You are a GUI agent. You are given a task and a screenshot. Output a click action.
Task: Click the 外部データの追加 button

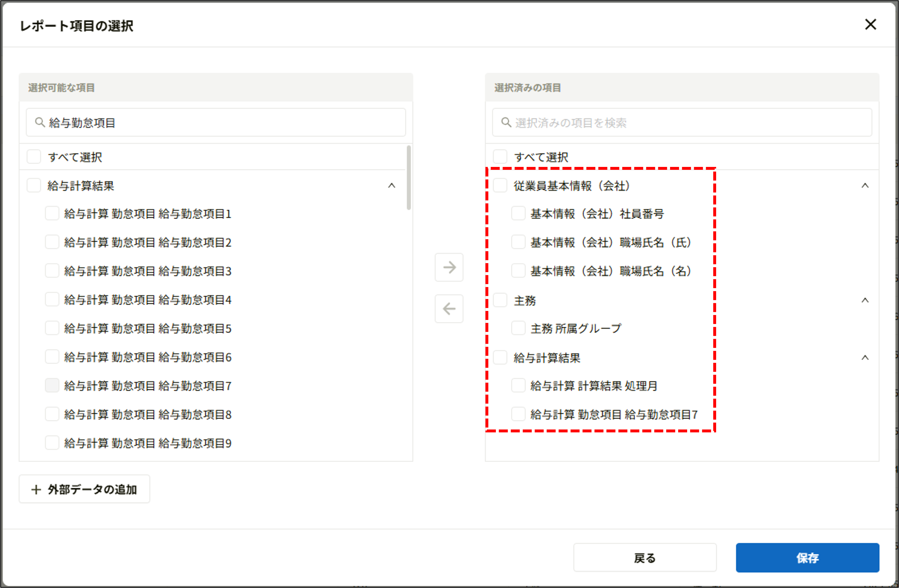tap(85, 489)
